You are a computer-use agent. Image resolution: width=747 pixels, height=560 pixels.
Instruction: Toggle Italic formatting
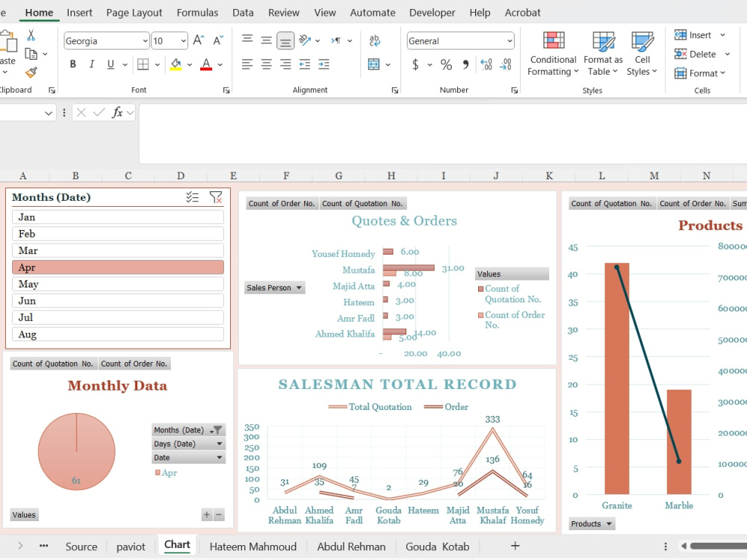click(x=91, y=63)
